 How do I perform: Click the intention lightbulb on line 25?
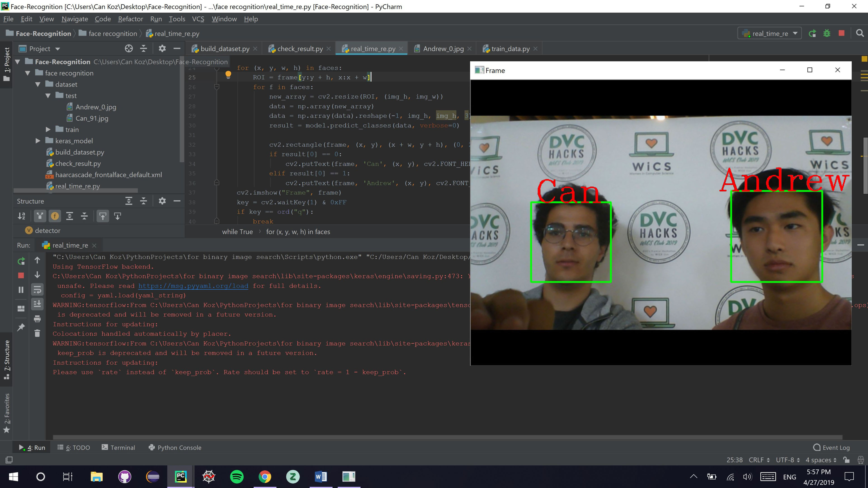228,75
